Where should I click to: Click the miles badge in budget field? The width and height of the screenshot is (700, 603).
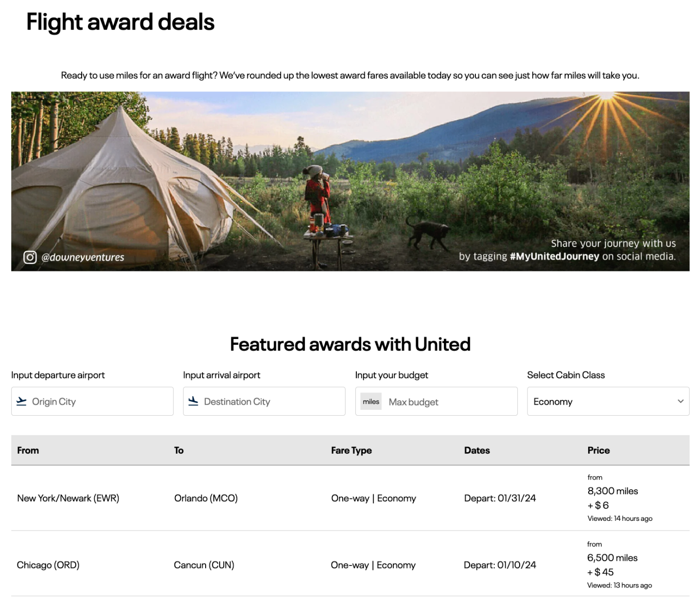click(x=371, y=402)
